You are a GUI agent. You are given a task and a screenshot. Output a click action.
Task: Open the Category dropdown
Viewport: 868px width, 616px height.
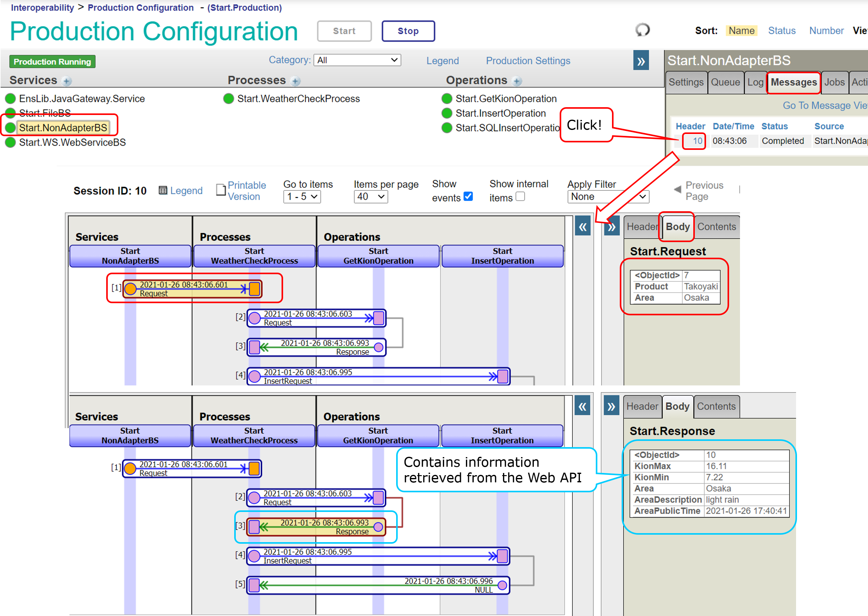pyautogui.click(x=357, y=60)
